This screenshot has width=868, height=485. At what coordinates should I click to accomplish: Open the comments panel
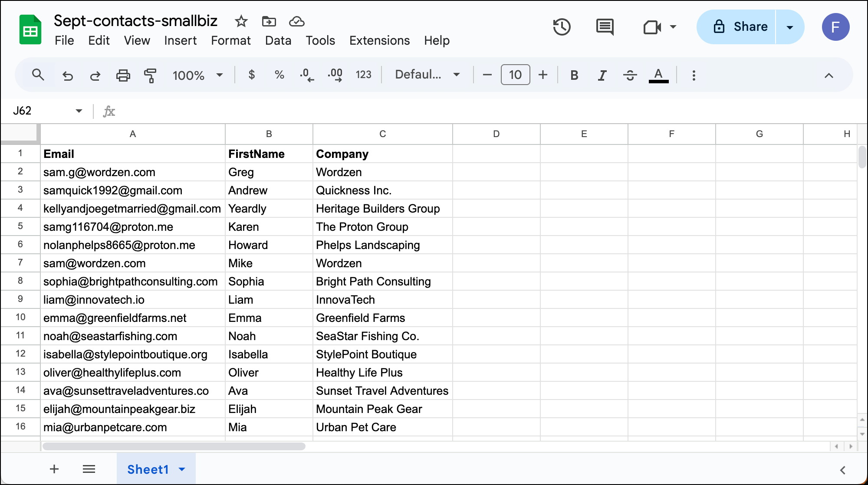point(604,27)
